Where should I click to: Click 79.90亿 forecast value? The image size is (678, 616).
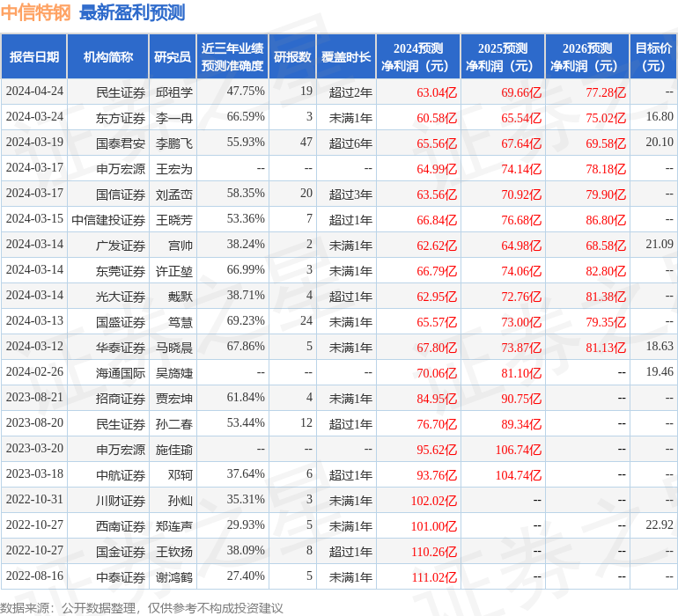pos(606,194)
